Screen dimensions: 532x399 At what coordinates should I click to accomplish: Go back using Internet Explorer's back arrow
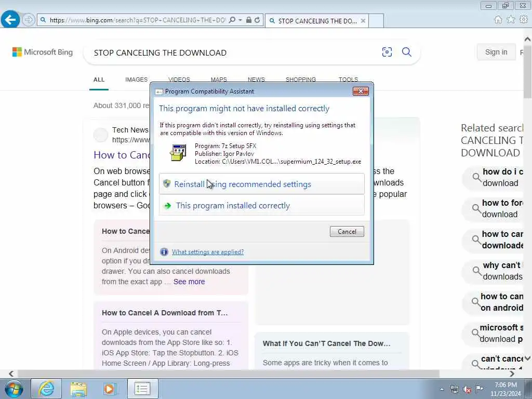[x=10, y=20]
